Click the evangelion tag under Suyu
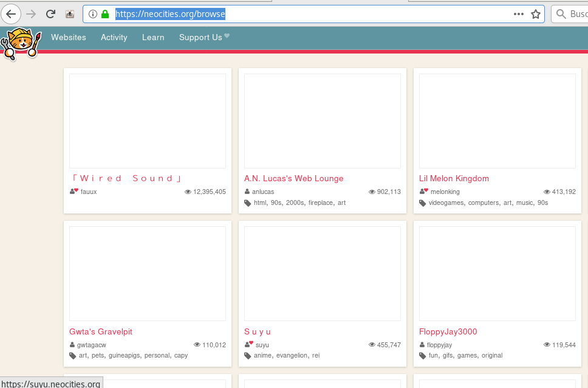 click(x=292, y=355)
